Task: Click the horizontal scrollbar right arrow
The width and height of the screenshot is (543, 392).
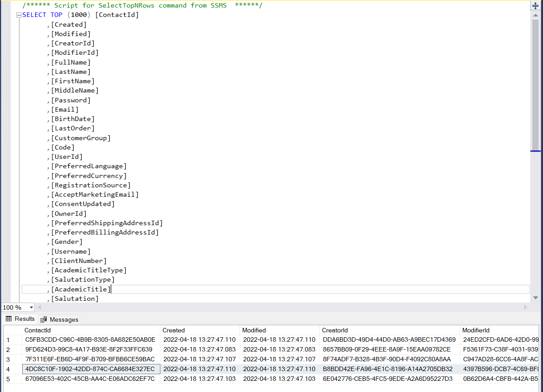Action: [527, 307]
